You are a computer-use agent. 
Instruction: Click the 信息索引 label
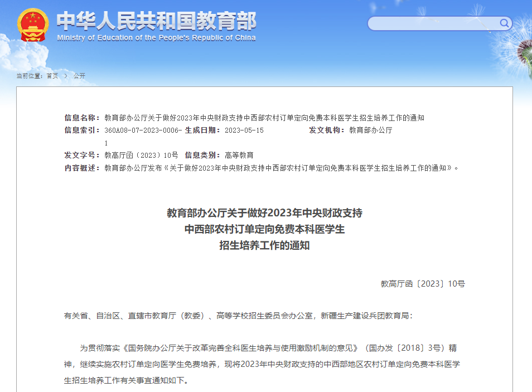pyautogui.click(x=82, y=130)
